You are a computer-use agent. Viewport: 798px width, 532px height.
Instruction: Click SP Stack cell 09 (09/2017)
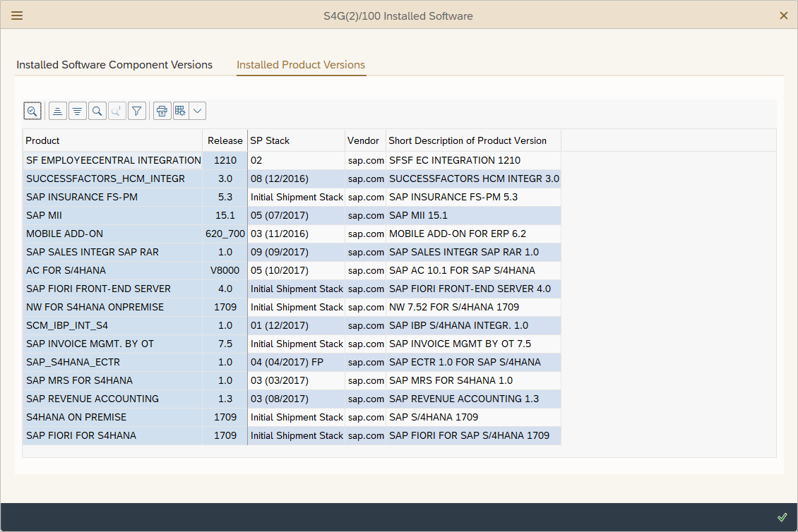click(x=296, y=252)
